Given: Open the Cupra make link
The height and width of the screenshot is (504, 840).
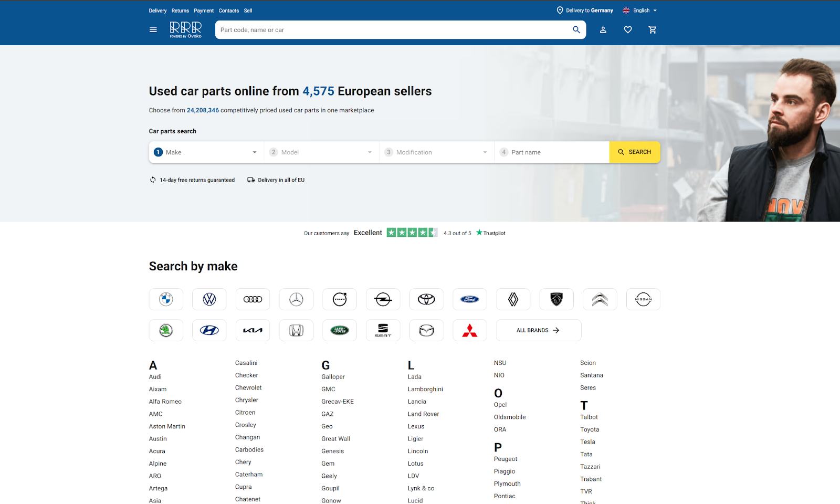Looking at the screenshot, I should (244, 487).
